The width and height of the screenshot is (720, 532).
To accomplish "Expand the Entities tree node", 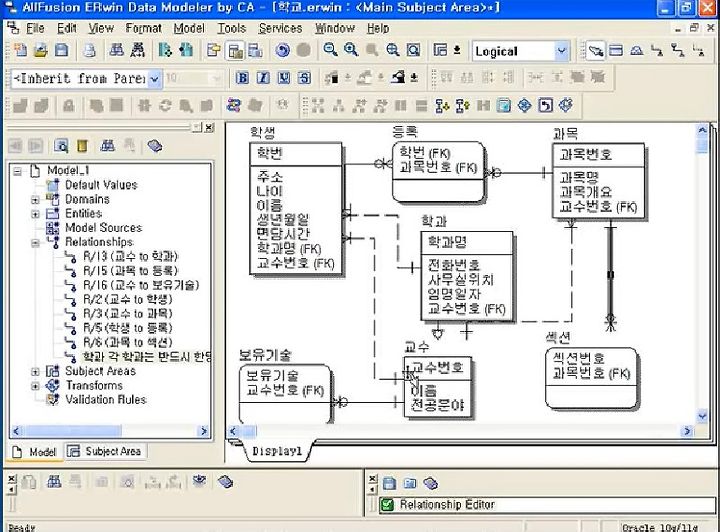I will click(35, 214).
